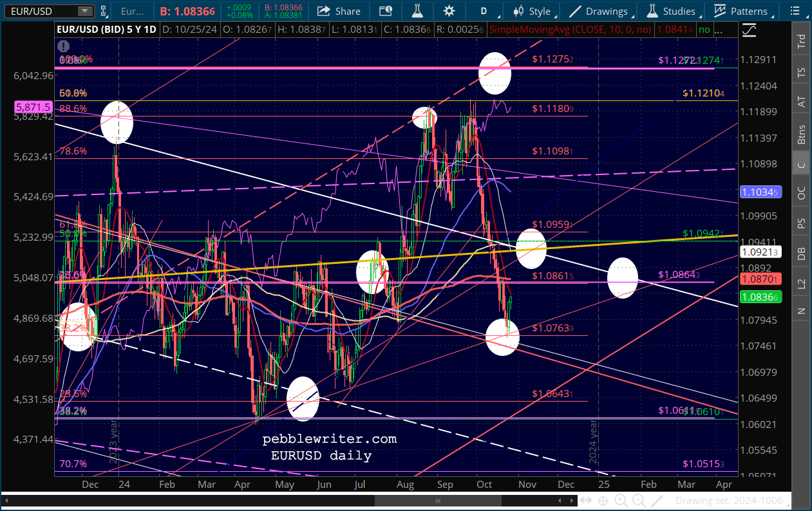Open the Style menu
812x511 pixels.
533,11
